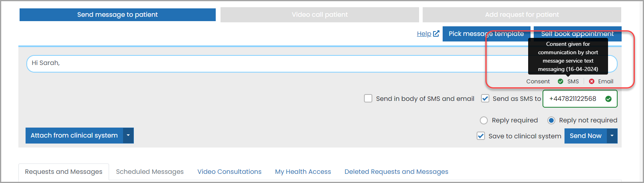Click the external link icon beside Help
The height and width of the screenshot is (183, 644).
click(x=436, y=33)
